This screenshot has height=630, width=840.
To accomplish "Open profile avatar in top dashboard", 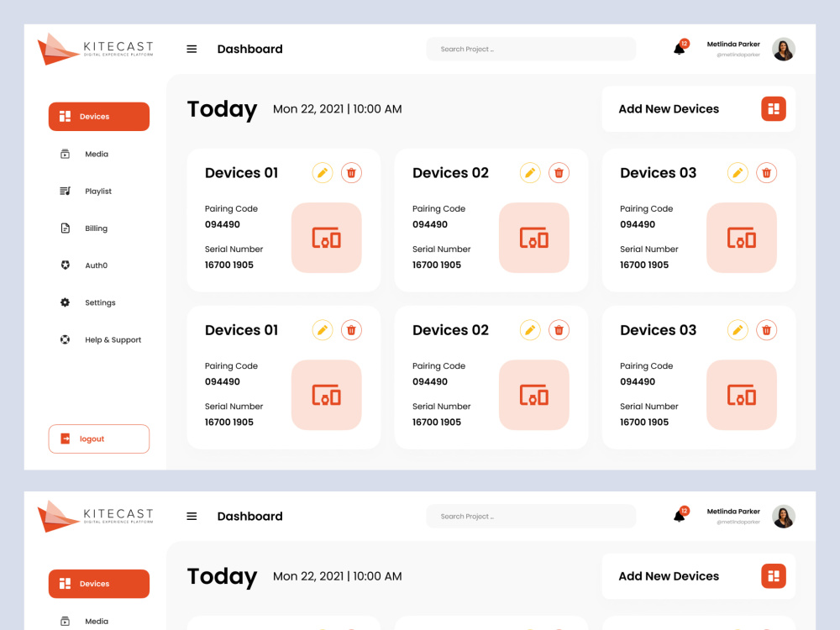I will point(783,50).
